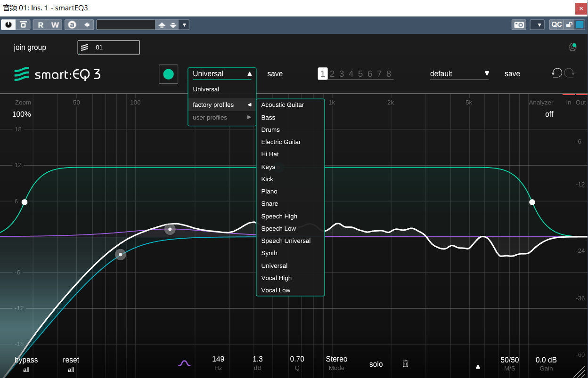Open the smart:EQ settings gear

click(x=572, y=47)
